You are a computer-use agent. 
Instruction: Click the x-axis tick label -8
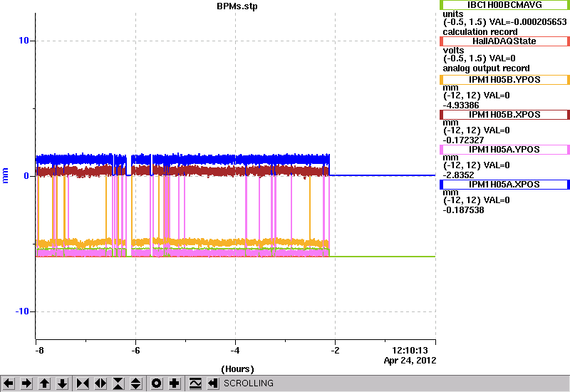(39, 351)
